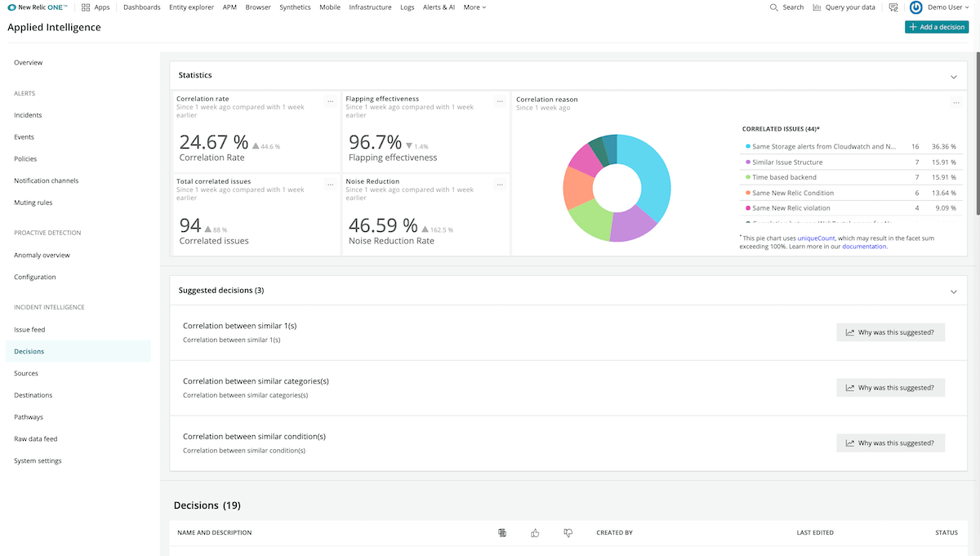Viewport: 980px width, 556px height.
Task: Open APM in top navigation
Action: (229, 7)
